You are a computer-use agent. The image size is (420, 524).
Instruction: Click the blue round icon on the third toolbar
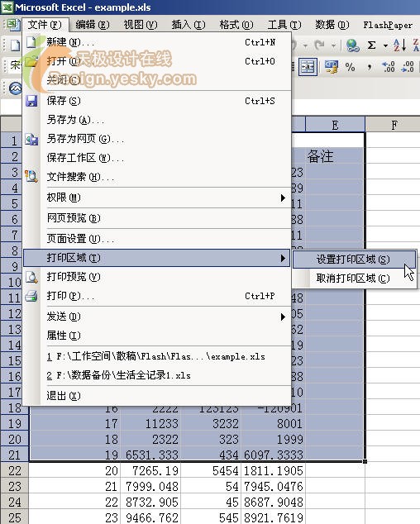tap(16, 88)
